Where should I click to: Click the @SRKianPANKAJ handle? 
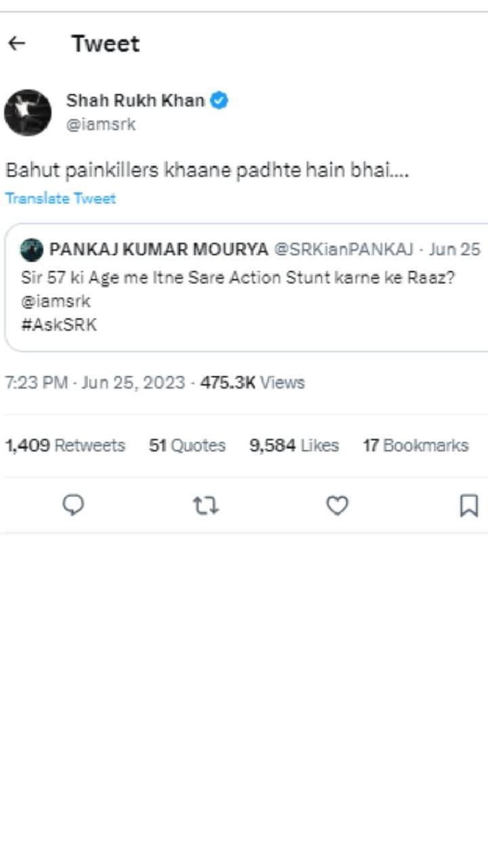(x=343, y=250)
